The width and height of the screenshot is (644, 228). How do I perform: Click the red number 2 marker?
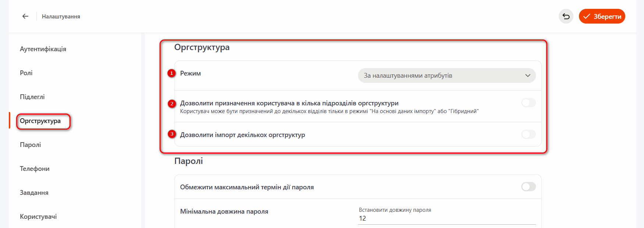(x=171, y=104)
